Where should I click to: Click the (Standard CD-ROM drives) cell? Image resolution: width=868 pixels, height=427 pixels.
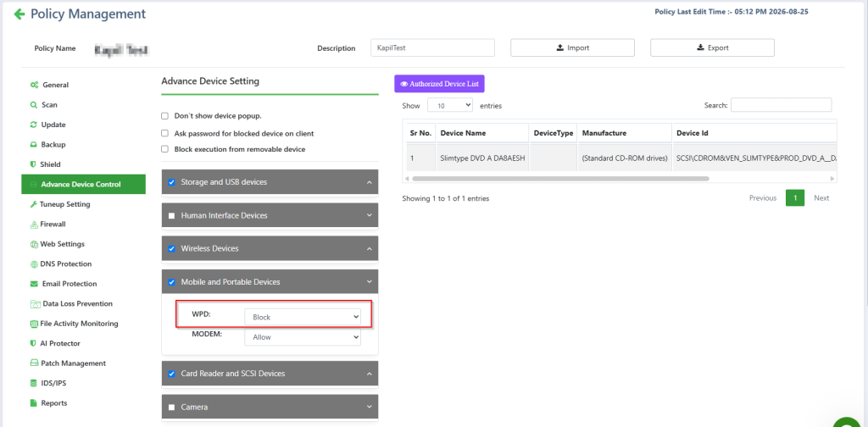pos(625,158)
